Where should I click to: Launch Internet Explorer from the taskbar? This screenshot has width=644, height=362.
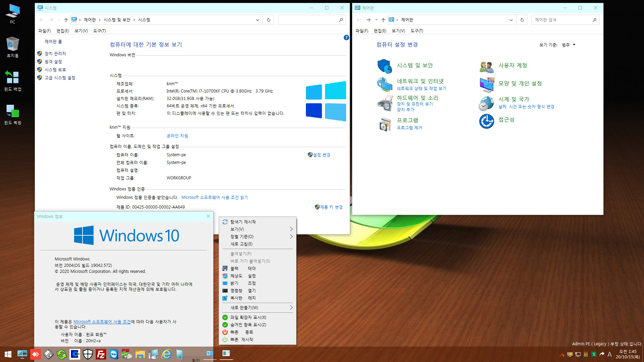pyautogui.click(x=166, y=354)
